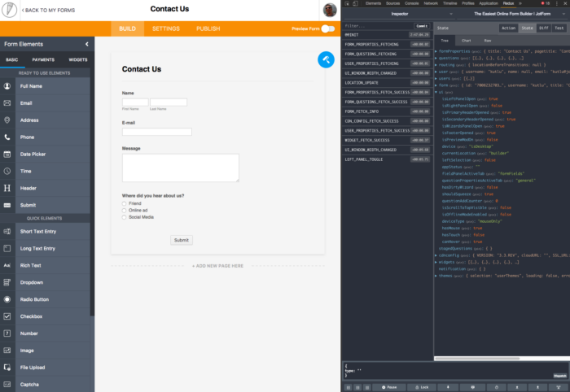Image resolution: width=570 pixels, height=392 pixels.
Task: Click the horizontal scrollbar in state panel
Action: click(477, 359)
